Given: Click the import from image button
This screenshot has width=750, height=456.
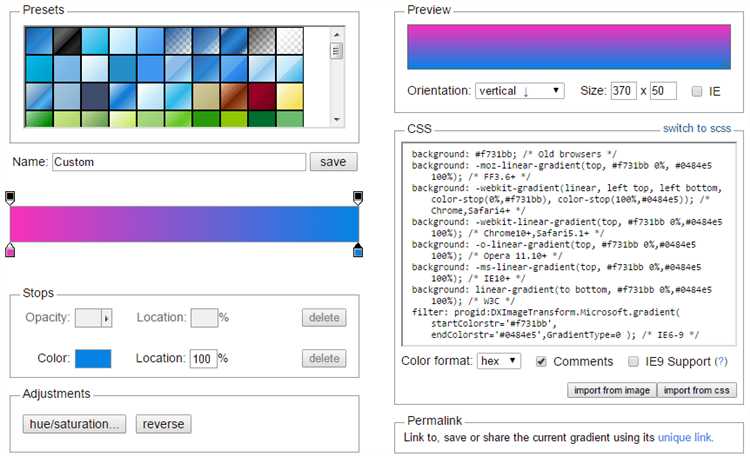Looking at the screenshot, I should pyautogui.click(x=612, y=390).
